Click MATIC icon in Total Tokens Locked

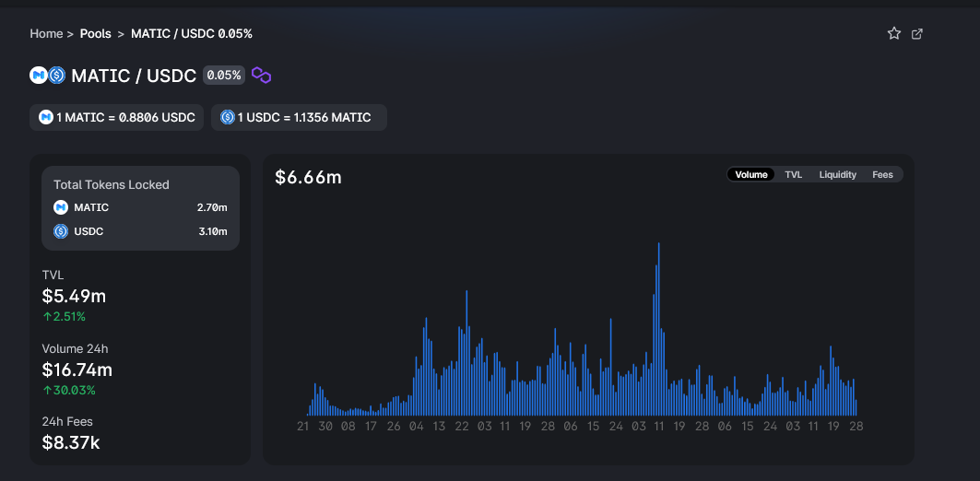click(x=61, y=207)
